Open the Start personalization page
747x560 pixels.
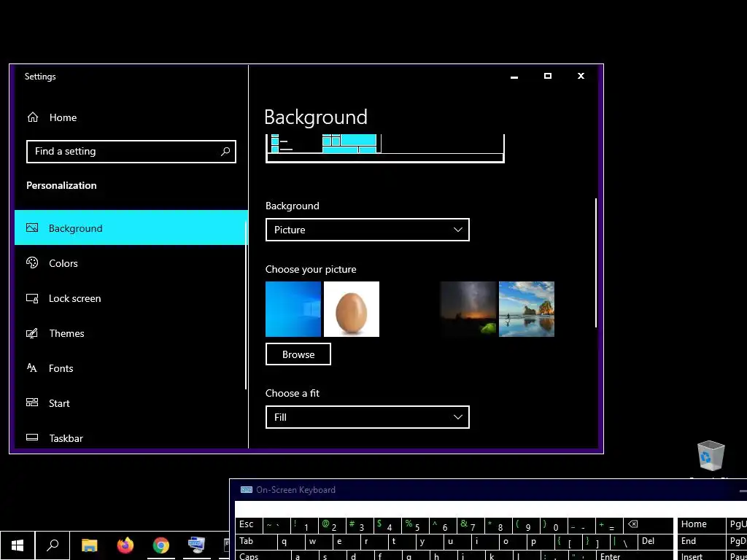pyautogui.click(x=131, y=403)
